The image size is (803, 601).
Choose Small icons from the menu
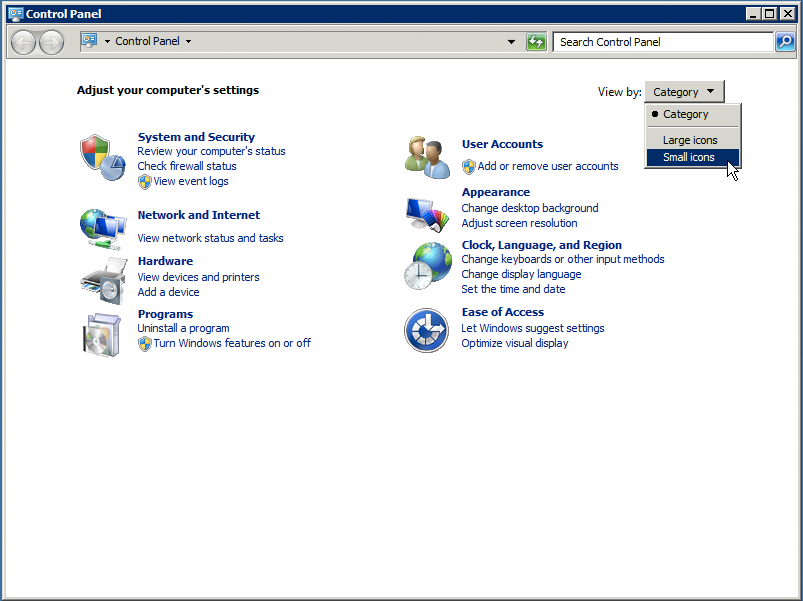coord(693,157)
